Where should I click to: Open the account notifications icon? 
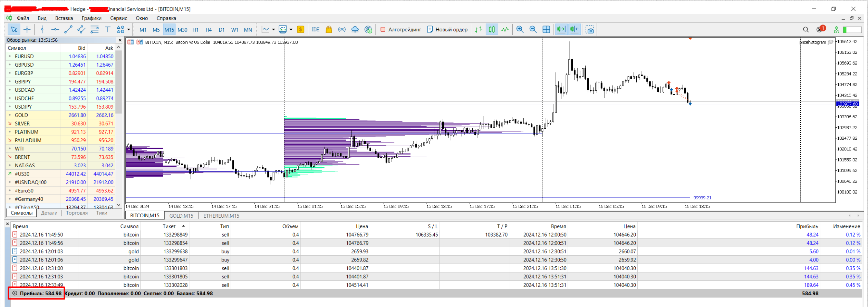click(x=821, y=29)
